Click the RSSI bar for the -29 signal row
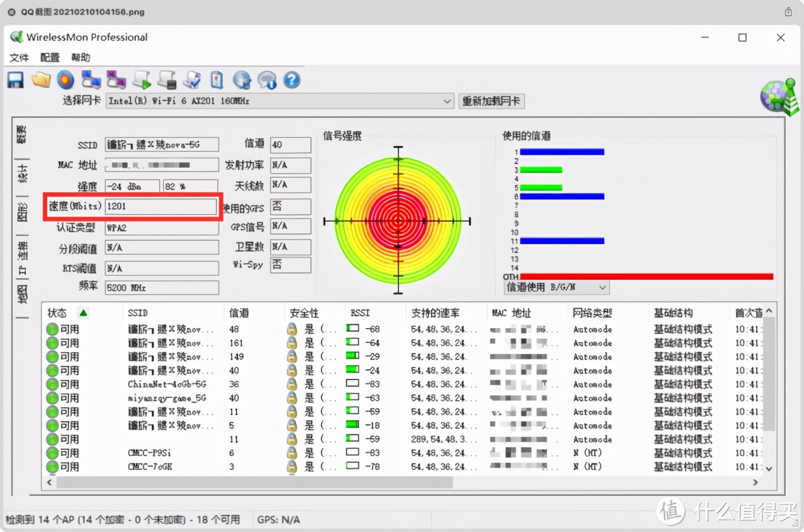 pos(353,356)
